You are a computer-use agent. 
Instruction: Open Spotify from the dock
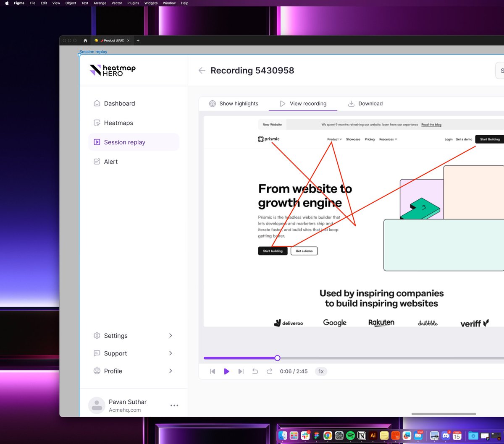click(350, 436)
